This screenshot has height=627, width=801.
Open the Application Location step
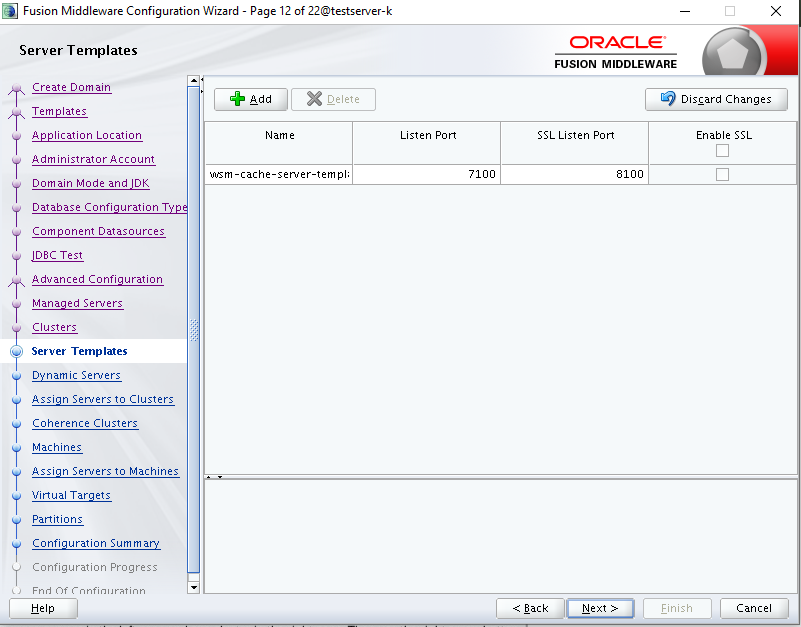(x=87, y=135)
